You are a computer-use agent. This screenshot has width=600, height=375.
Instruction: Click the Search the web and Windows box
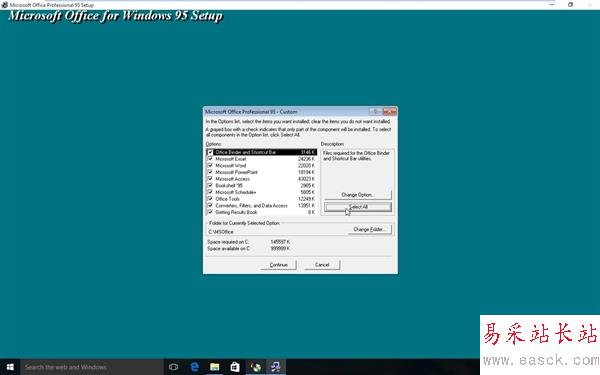click(x=92, y=367)
